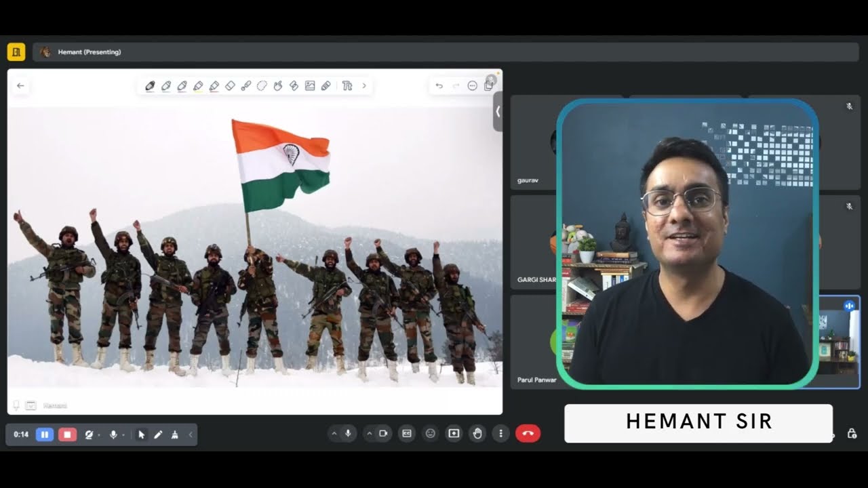Click the host controls lock icon
The width and height of the screenshot is (868, 488).
tap(852, 434)
